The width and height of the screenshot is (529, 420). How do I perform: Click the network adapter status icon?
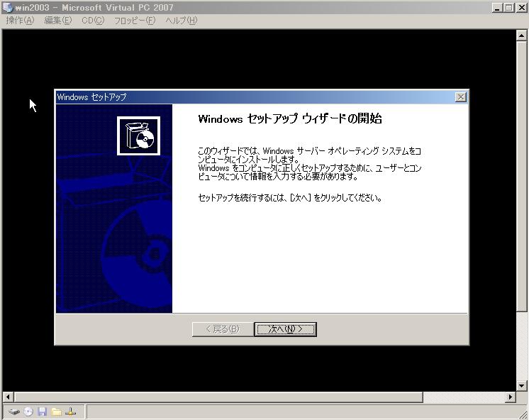pos(70,411)
